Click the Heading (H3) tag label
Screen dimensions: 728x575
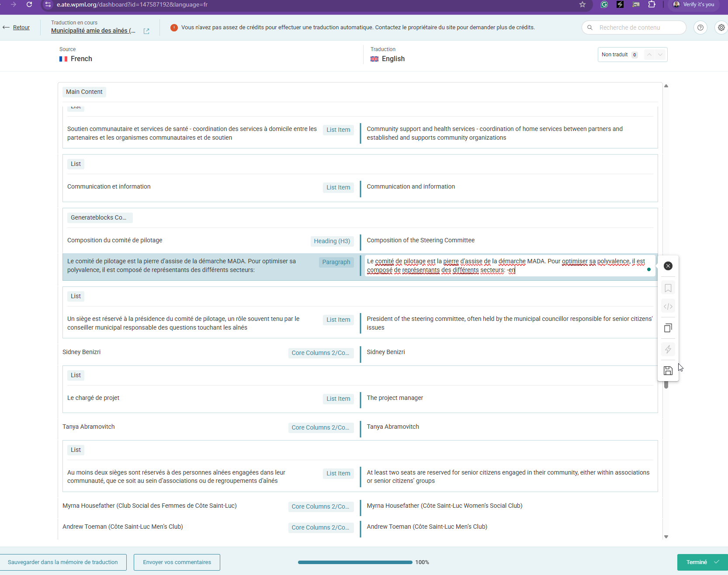click(332, 241)
